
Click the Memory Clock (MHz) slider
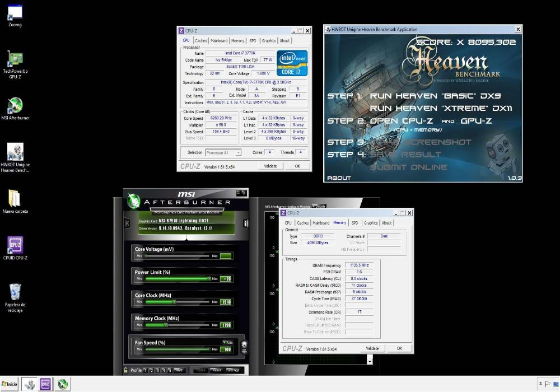pos(177,325)
